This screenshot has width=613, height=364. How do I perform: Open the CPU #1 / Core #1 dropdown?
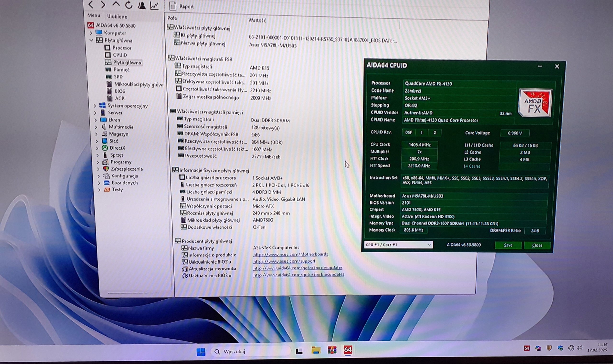pyautogui.click(x=399, y=245)
